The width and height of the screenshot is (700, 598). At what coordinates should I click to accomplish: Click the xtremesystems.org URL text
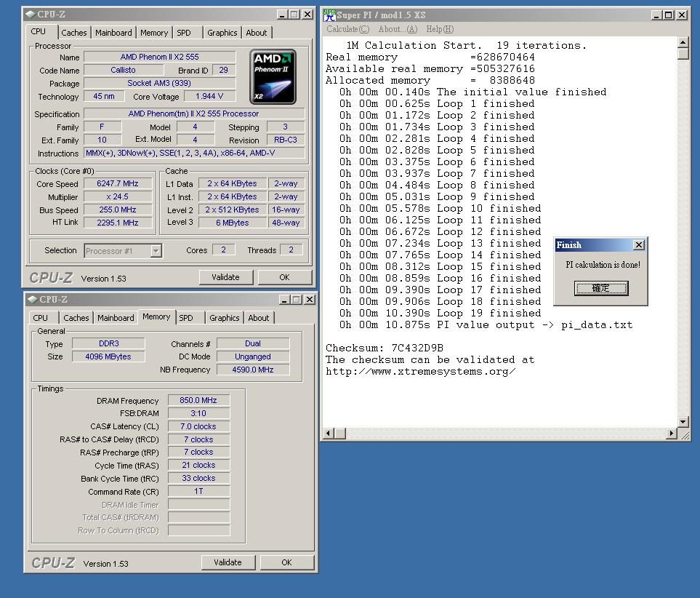421,372
